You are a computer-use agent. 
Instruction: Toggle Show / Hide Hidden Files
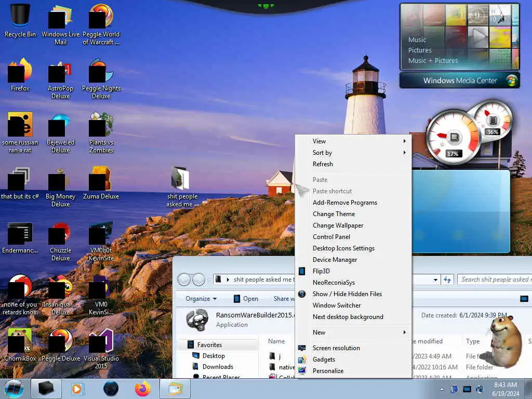coord(353,294)
